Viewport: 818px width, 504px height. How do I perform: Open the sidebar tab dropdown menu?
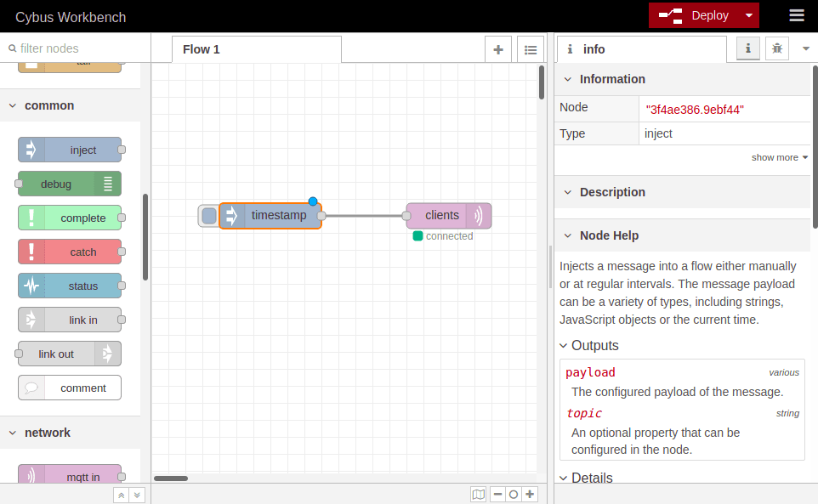pyautogui.click(x=805, y=49)
